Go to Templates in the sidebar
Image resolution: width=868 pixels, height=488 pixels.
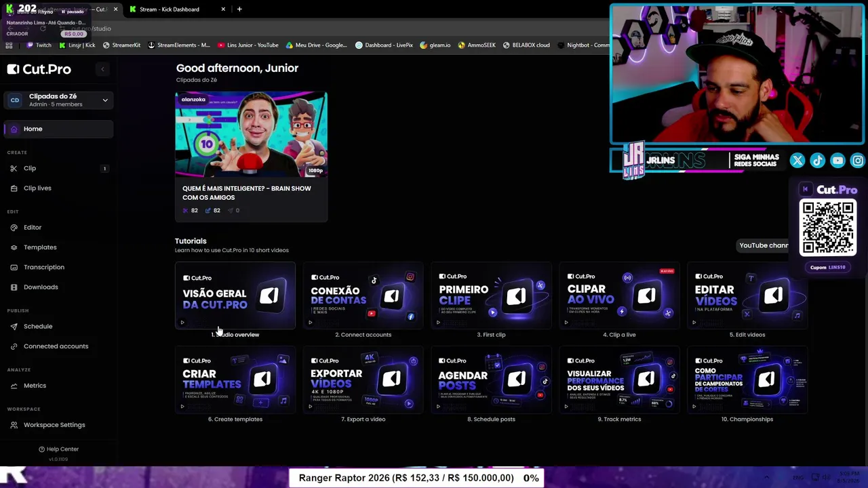(59, 247)
